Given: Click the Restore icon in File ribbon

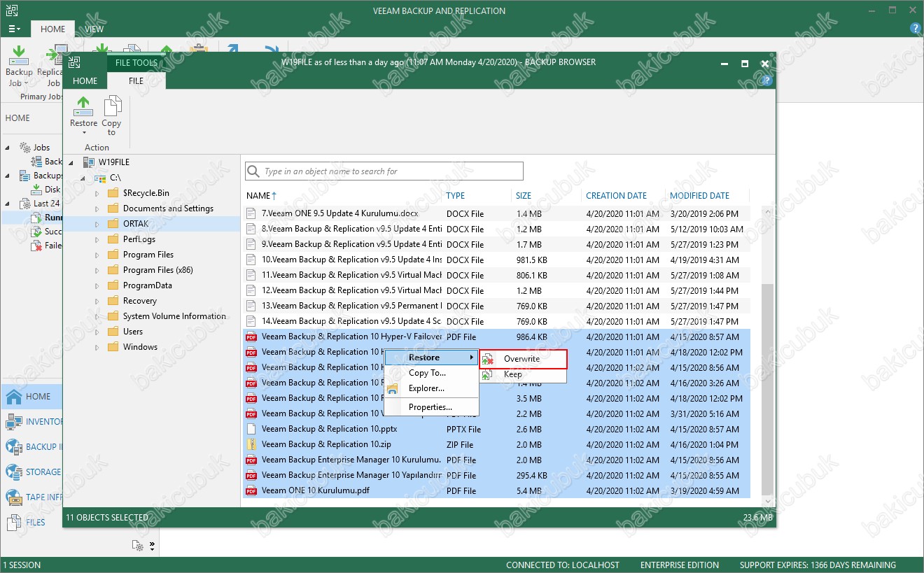Looking at the screenshot, I should 83,107.
